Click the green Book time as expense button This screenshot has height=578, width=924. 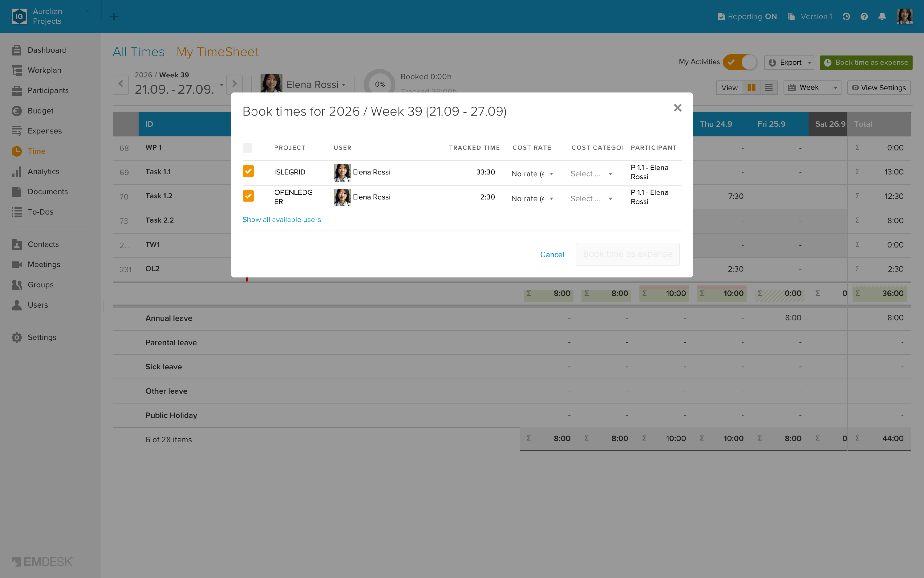coord(866,63)
